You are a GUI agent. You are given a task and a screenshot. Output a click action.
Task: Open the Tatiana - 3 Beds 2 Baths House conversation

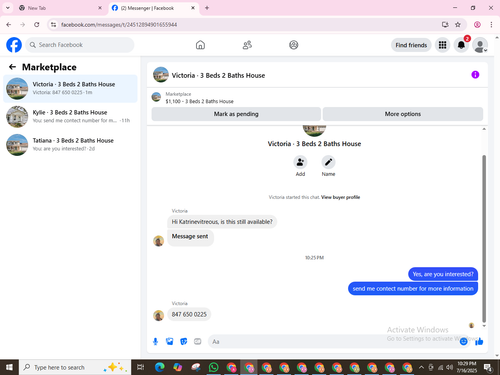click(70, 145)
